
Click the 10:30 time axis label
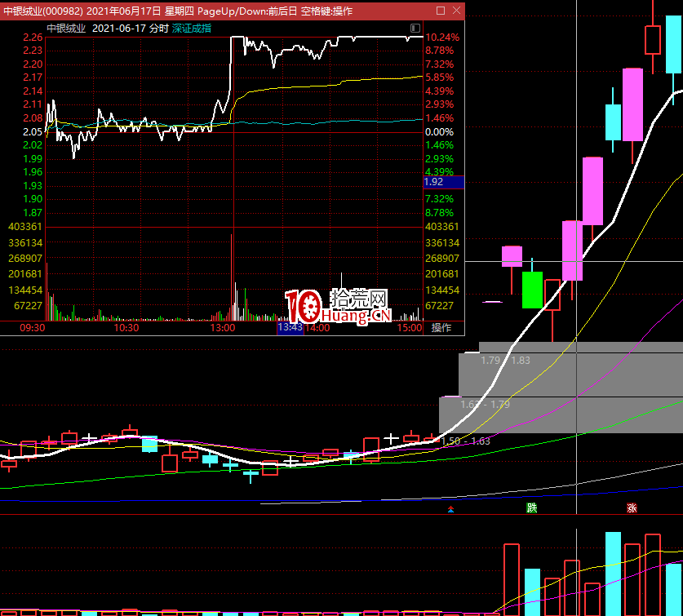click(126, 328)
